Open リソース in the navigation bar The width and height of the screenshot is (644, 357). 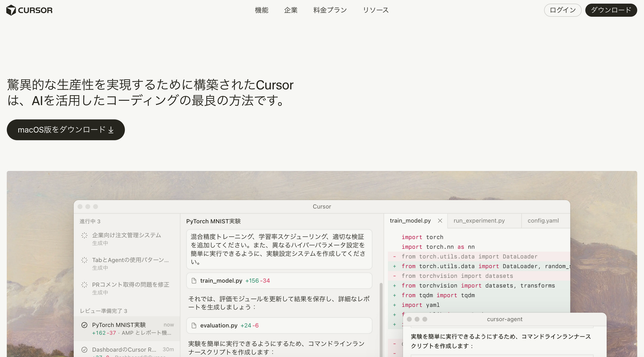pos(375,10)
